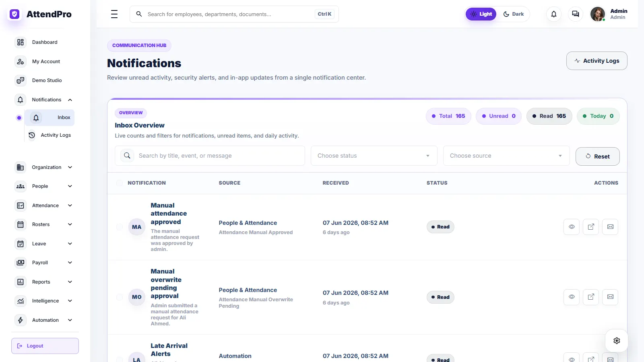Open the Choose source dropdown
644x362 pixels.
coord(506,156)
